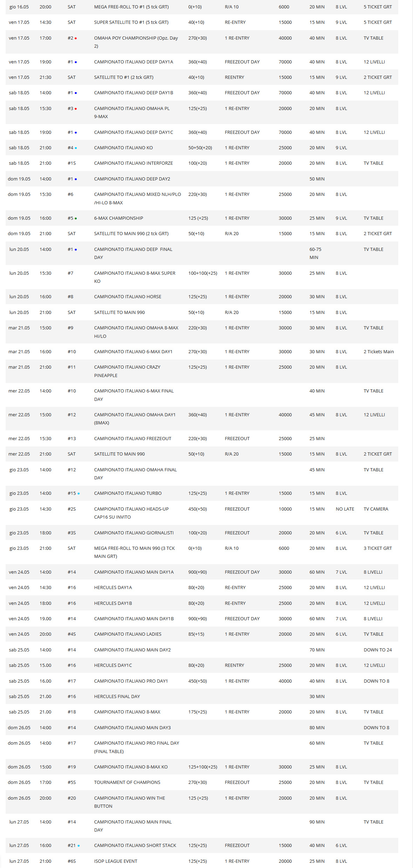Select the Campionato Italiano Turbo event
Viewport: 413px width, 868px height.
point(128,493)
